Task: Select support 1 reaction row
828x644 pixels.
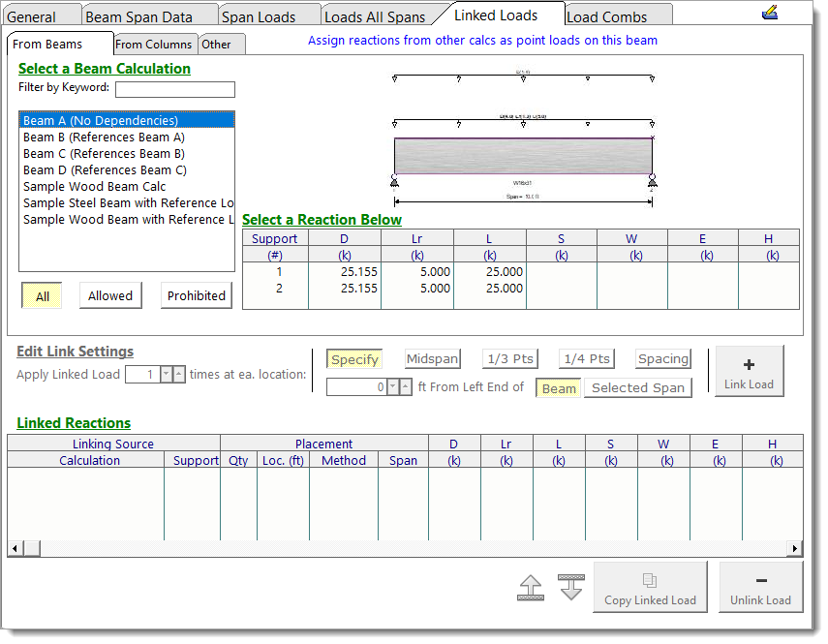Action: coord(521,272)
